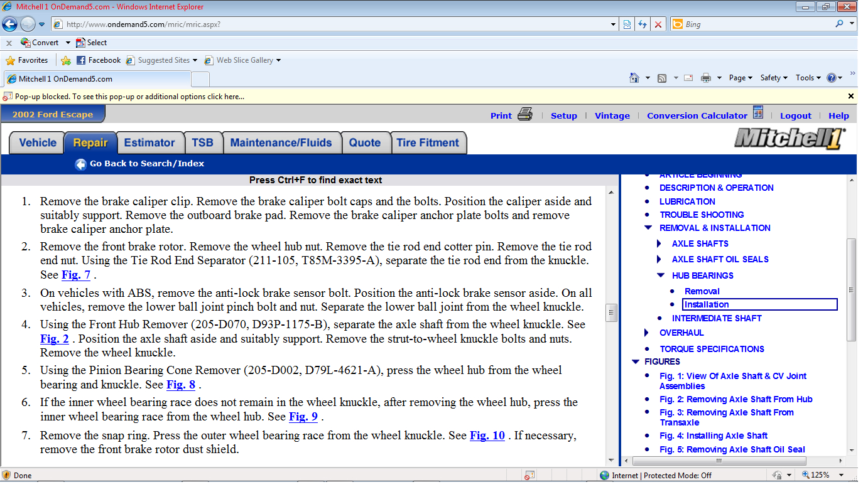Click the Home icon in command bar

coord(634,78)
